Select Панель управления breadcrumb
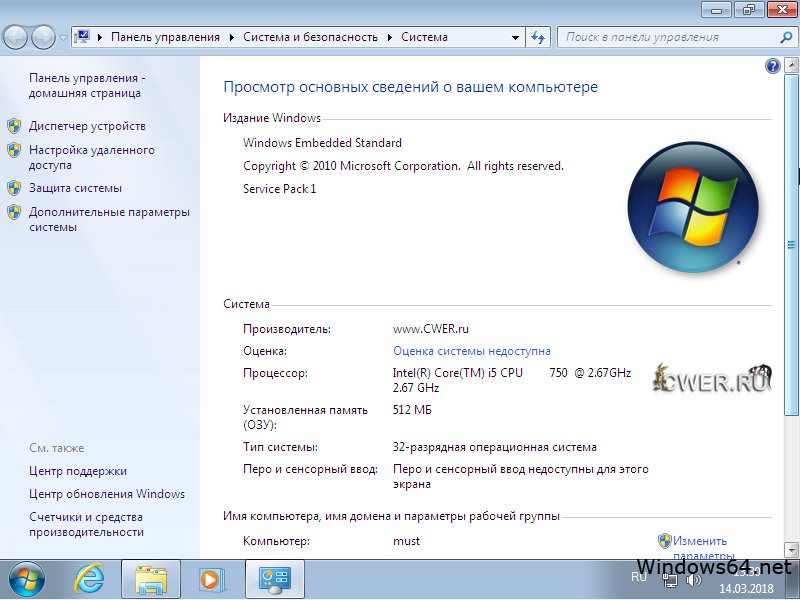Viewport: 800px width, 600px height. click(x=165, y=37)
